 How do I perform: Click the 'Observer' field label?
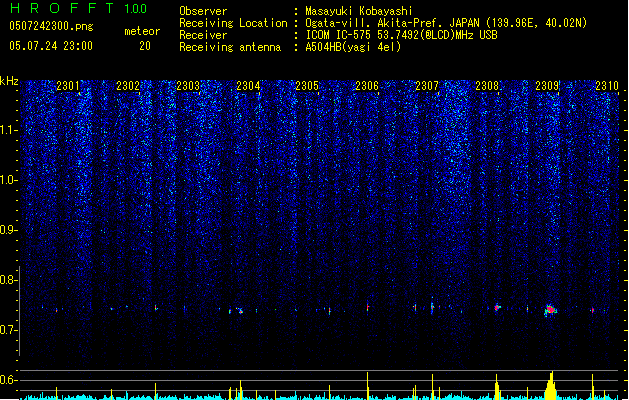point(203,11)
